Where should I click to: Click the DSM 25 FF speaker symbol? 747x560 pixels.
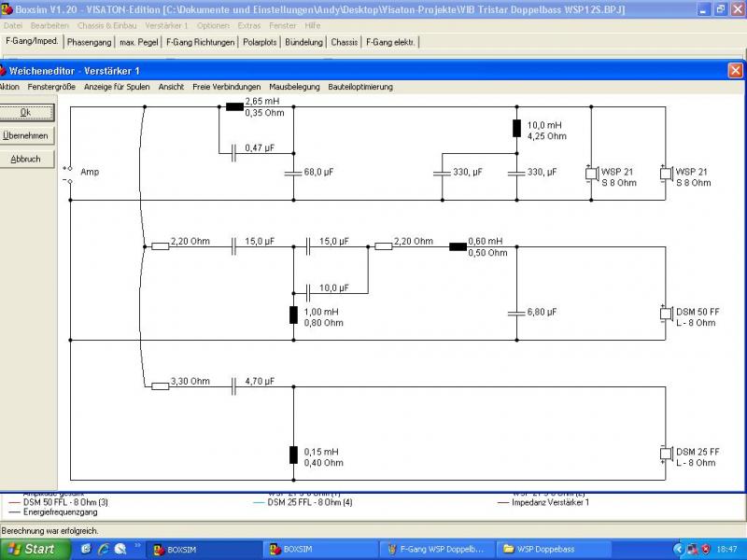point(665,454)
